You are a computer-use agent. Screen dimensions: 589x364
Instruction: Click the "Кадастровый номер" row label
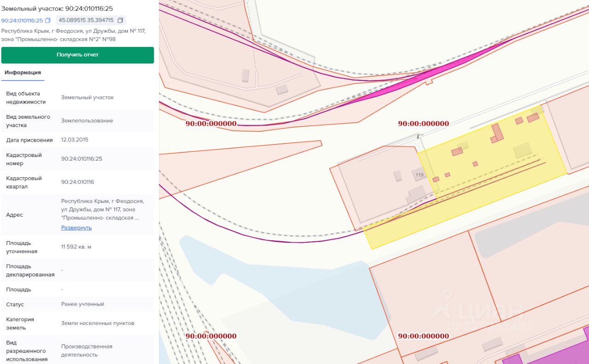coord(24,159)
